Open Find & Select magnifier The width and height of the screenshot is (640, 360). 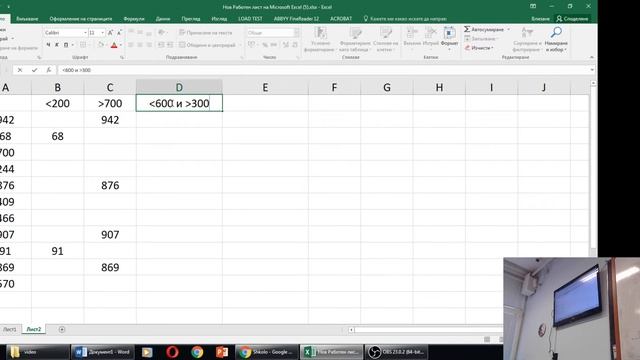tap(556, 33)
